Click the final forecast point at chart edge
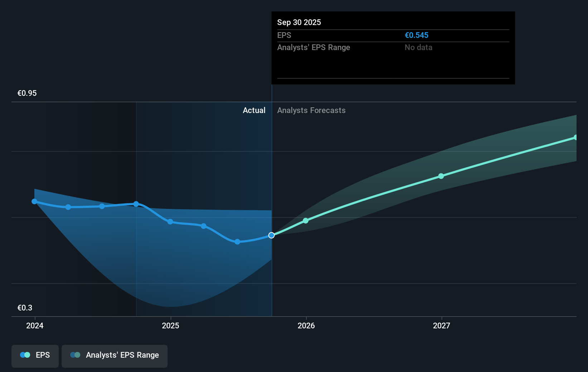Viewport: 588px width, 372px height. [575, 137]
